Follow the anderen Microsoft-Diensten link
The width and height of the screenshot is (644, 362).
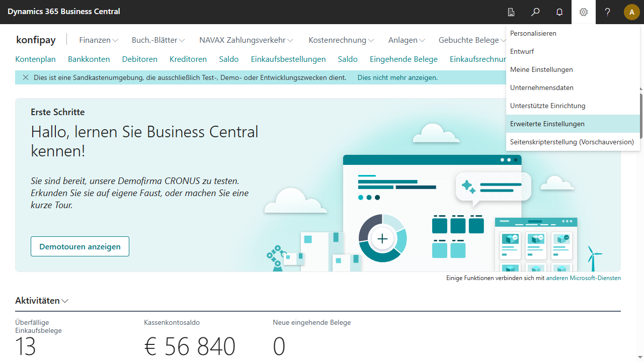[x=584, y=278]
